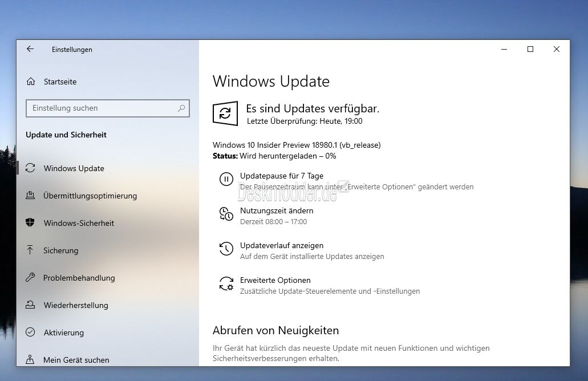
Task: Click the Aktivierung checkmark circle icon
Action: (30, 333)
